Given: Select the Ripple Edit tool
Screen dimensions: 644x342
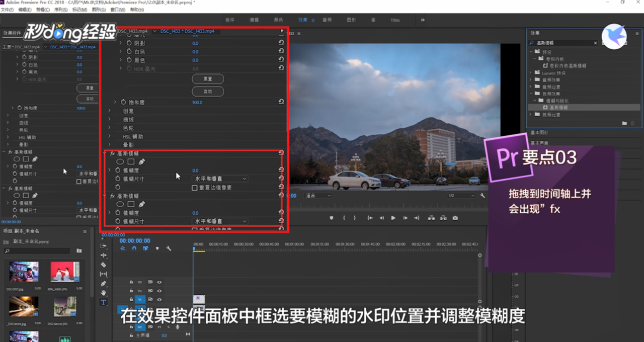Looking at the screenshot, I should 104,255.
